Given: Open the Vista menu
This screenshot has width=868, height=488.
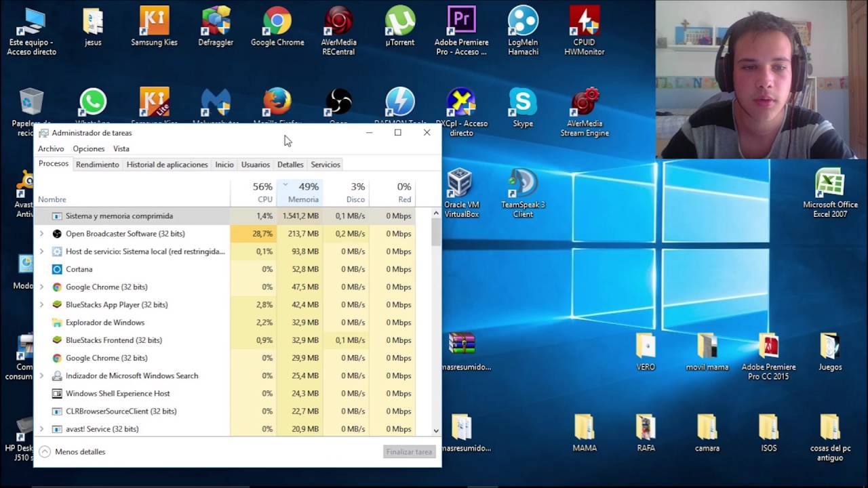Looking at the screenshot, I should point(121,148).
